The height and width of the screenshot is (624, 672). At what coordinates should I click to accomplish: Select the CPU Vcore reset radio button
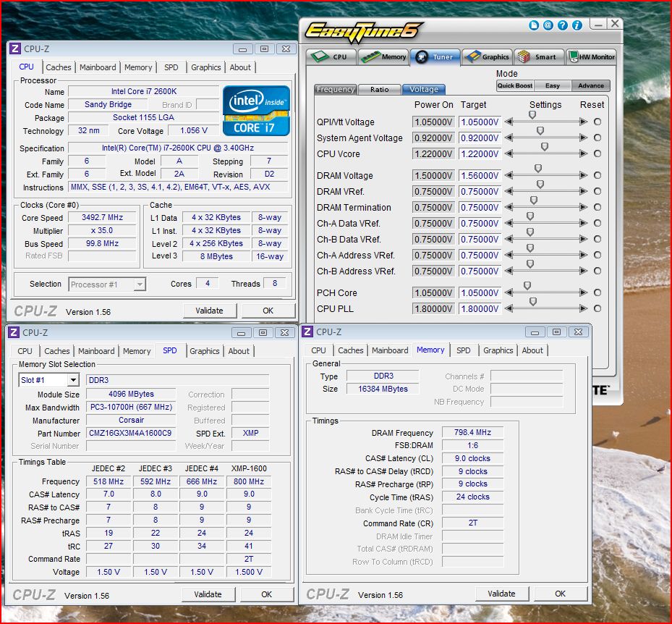click(x=597, y=153)
